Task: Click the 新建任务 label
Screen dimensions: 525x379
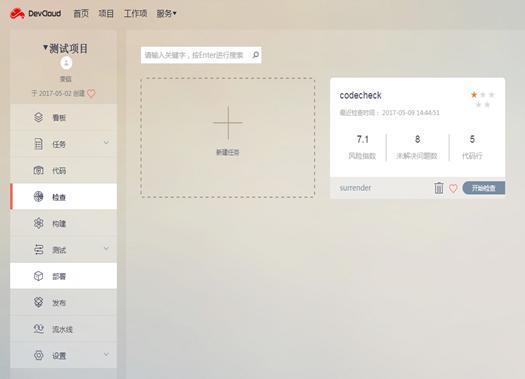Action: (228, 153)
